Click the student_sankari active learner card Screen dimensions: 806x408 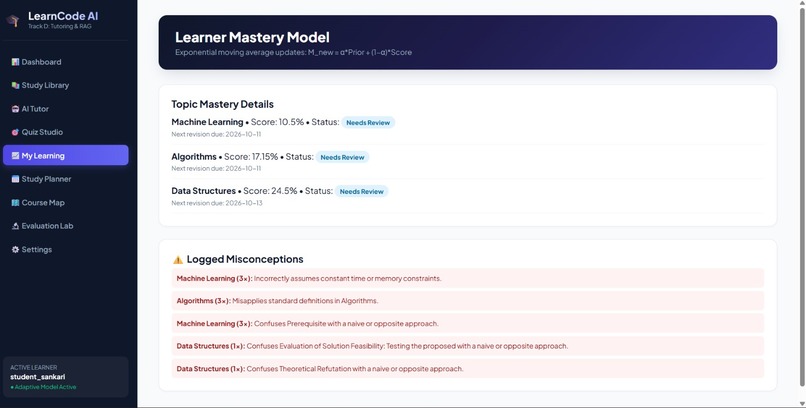coord(66,377)
